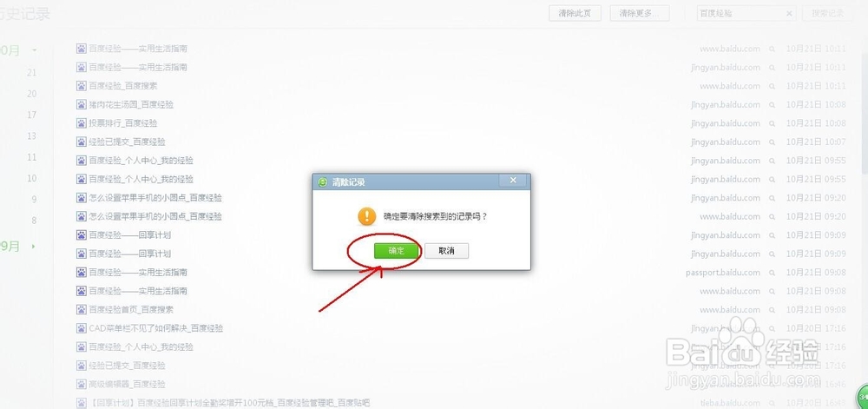Click magnifier icon beside passport.baidu.com

pyautogui.click(x=772, y=273)
